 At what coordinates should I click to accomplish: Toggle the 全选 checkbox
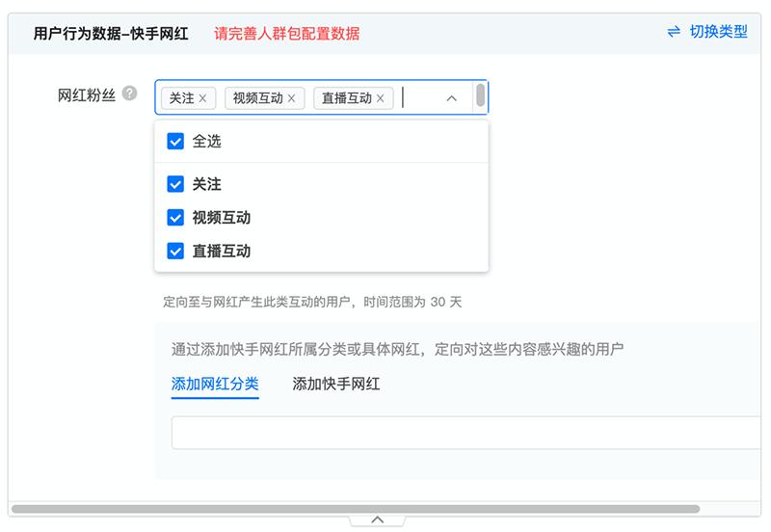[175, 142]
